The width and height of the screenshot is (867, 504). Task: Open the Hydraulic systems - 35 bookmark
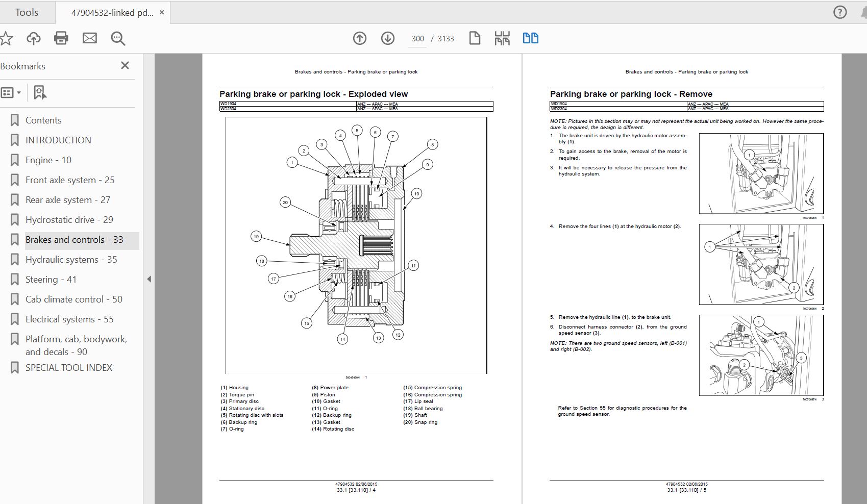[71, 260]
